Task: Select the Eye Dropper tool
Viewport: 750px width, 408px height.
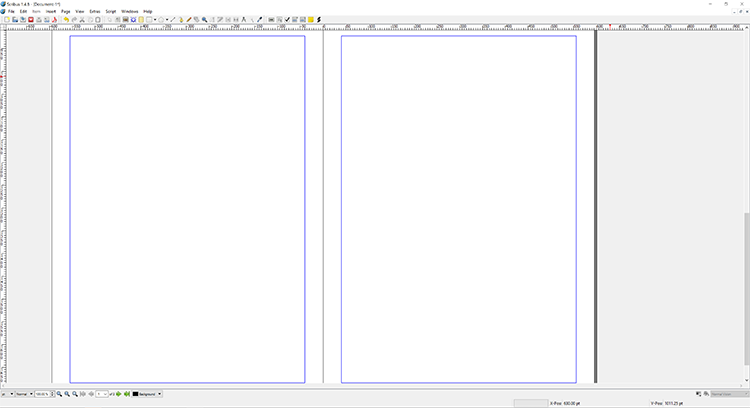Action: [259, 20]
